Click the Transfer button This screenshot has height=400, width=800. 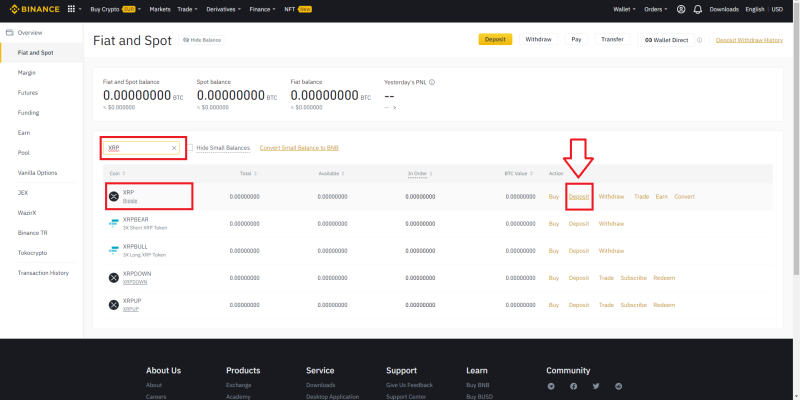(612, 39)
